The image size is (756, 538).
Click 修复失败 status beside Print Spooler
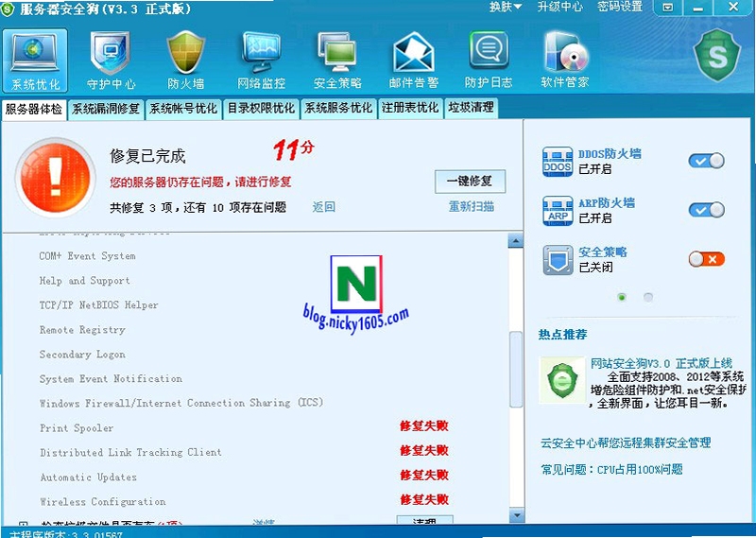(424, 426)
